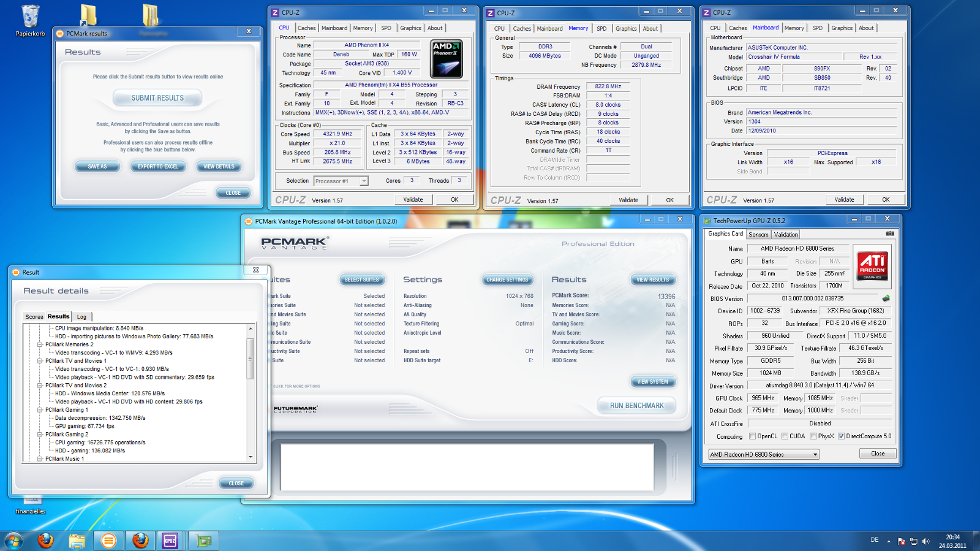Collapse the PCMark TV and Movies 2 node
Screen dimensions: 980x551
[40, 386]
